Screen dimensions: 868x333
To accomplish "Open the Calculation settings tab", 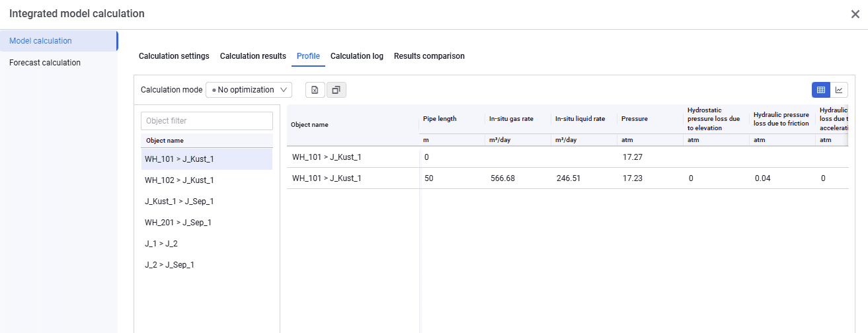I will pos(174,56).
